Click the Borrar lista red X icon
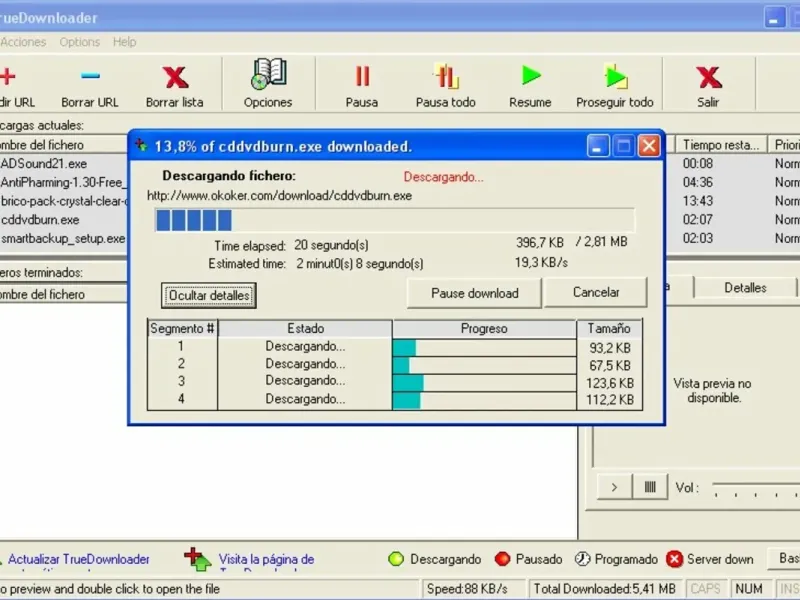The width and height of the screenshot is (800, 600). pos(175,77)
